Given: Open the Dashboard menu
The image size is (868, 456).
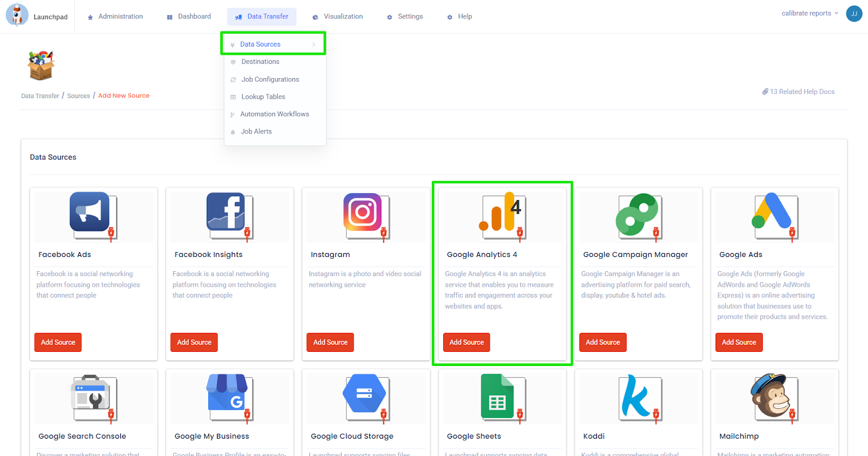Looking at the screenshot, I should pos(189,16).
